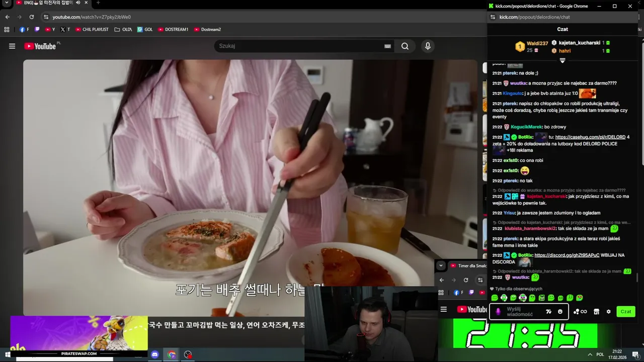Insert the first green smiling emote
This screenshot has height=362, width=644.
(495, 298)
